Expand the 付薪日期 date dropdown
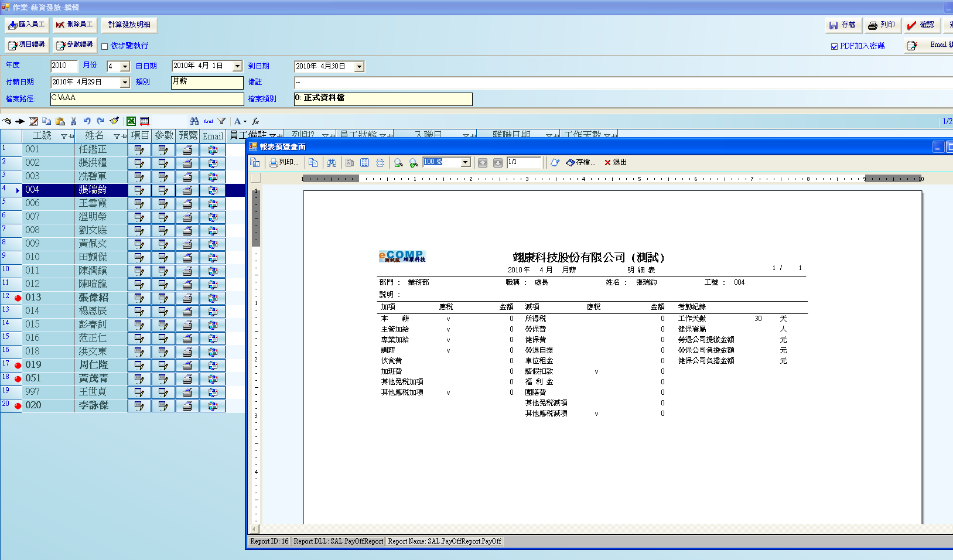This screenshot has width=953, height=560. (x=125, y=83)
